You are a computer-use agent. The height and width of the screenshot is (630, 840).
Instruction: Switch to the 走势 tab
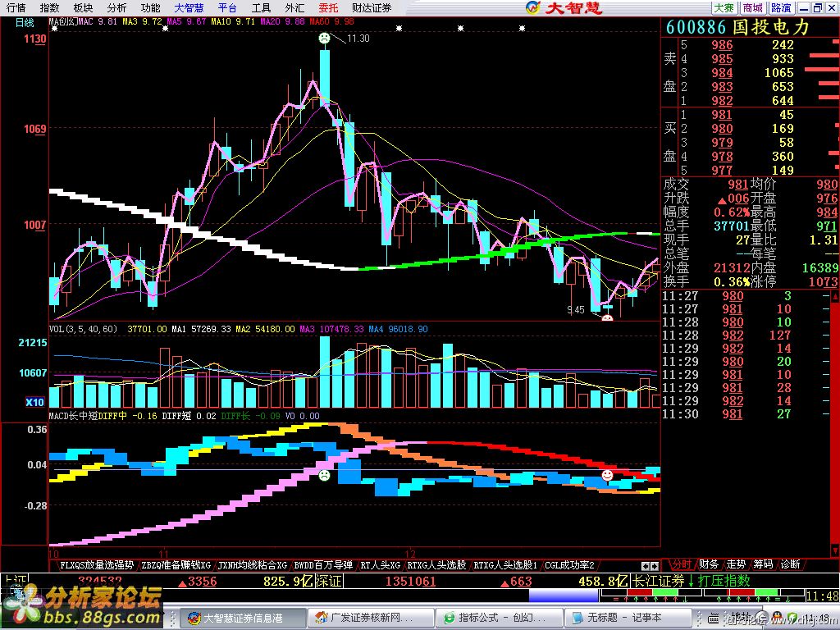point(736,564)
